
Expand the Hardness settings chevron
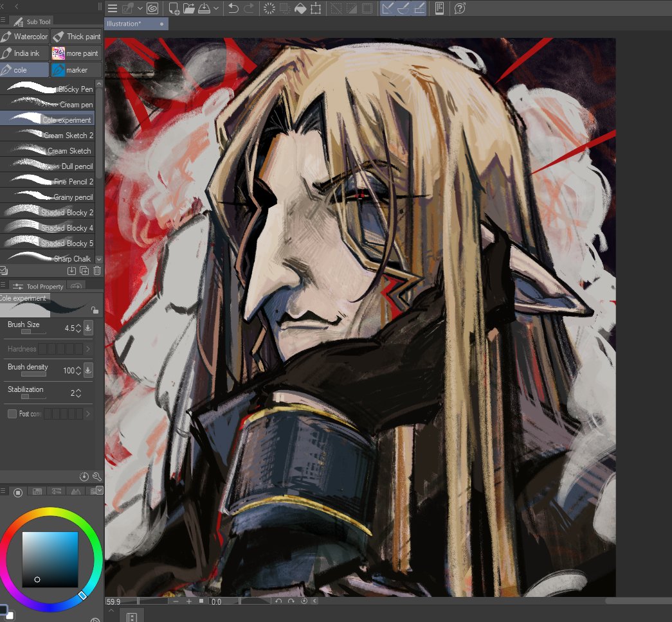88,349
